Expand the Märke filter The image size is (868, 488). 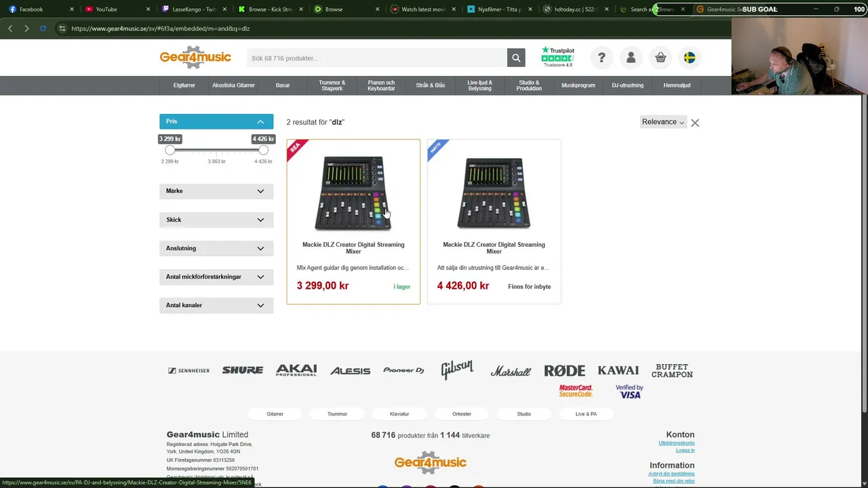[x=216, y=191]
